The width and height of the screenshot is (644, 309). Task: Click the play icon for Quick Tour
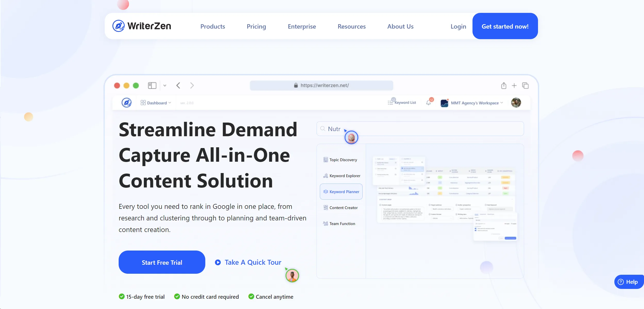218,262
